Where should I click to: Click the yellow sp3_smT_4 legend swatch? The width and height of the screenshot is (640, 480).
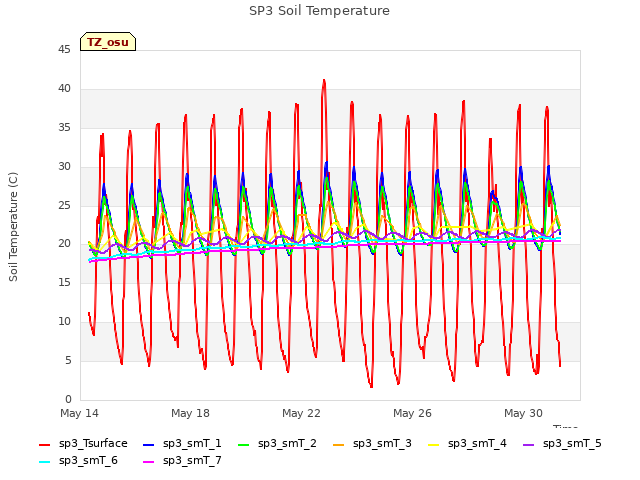tap(433, 444)
